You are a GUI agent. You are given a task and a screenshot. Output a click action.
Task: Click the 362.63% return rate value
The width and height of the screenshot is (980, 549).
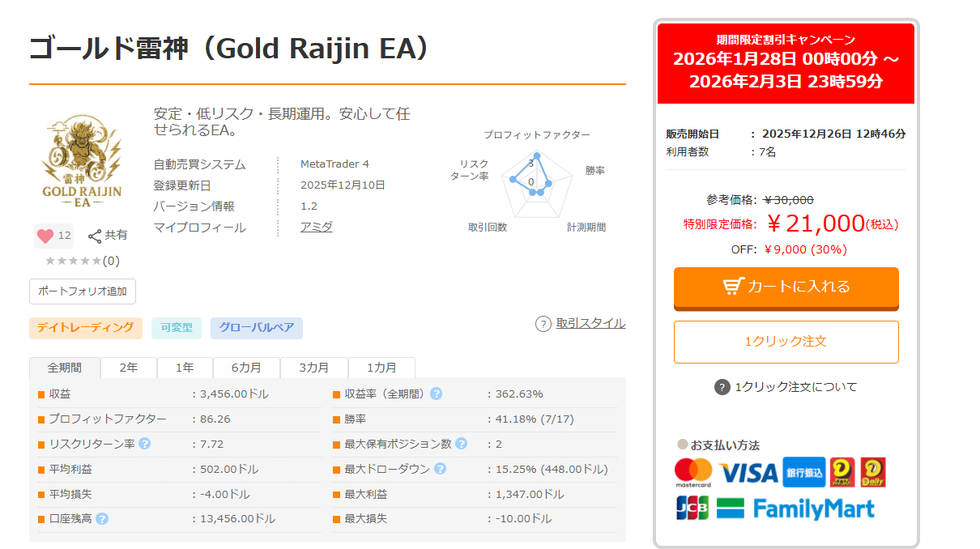519,394
